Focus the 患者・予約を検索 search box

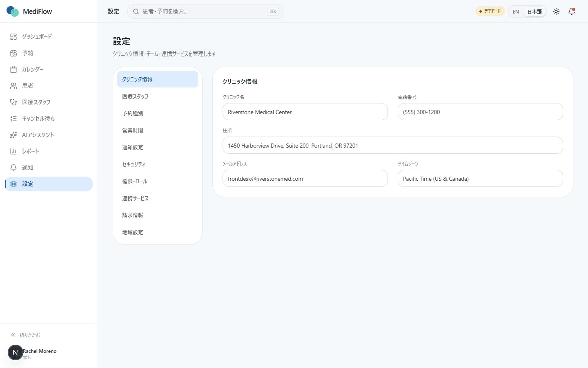pos(206,11)
